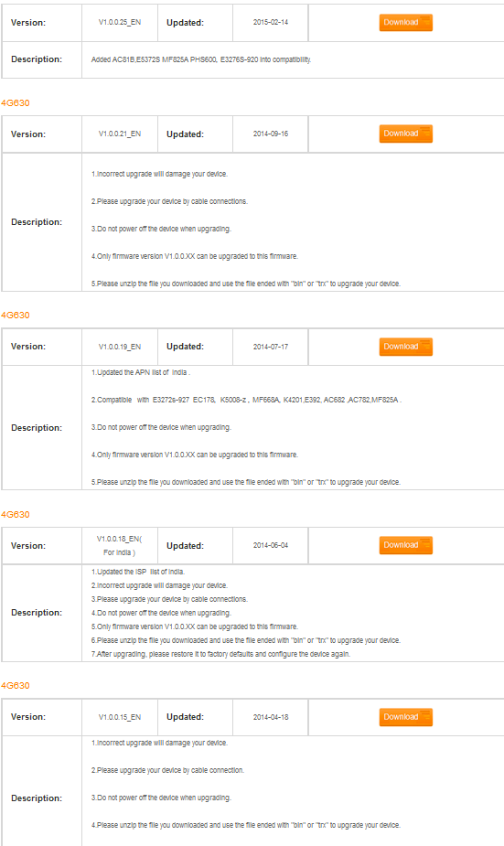
Task: Click 'Compatible with E3272s-927 EC178' line
Action: coord(246,400)
